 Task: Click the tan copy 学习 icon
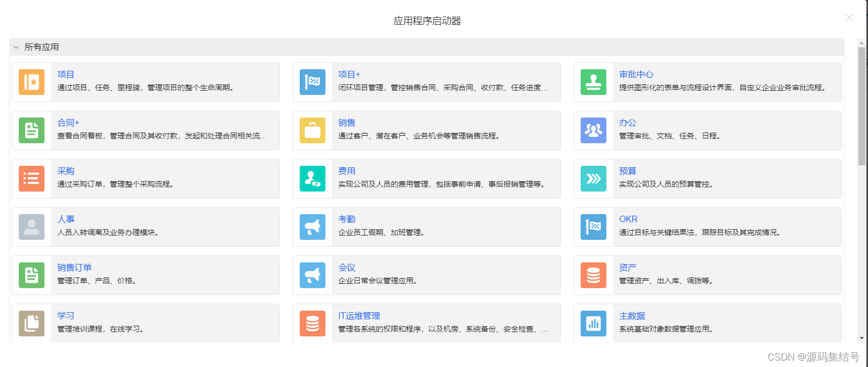[x=32, y=324]
